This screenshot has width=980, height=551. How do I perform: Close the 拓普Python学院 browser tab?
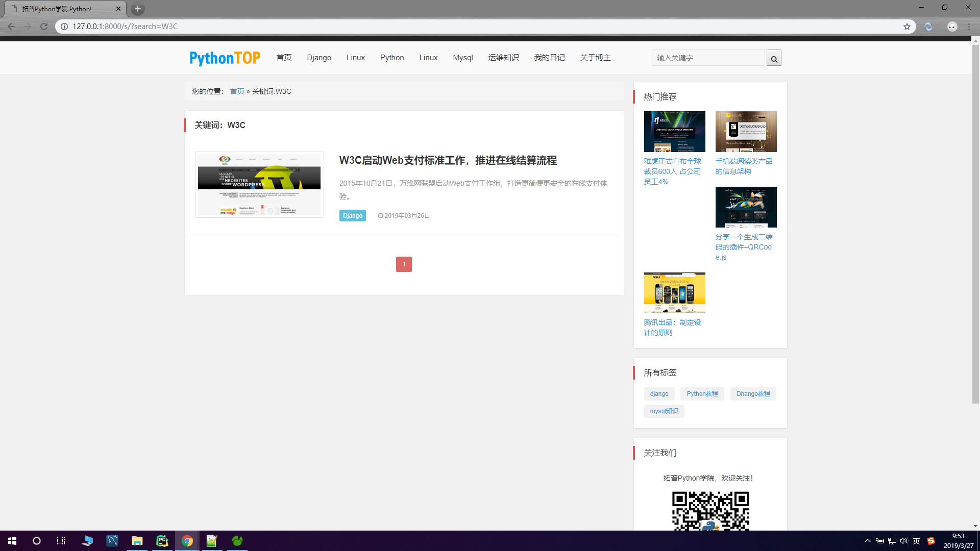[118, 9]
